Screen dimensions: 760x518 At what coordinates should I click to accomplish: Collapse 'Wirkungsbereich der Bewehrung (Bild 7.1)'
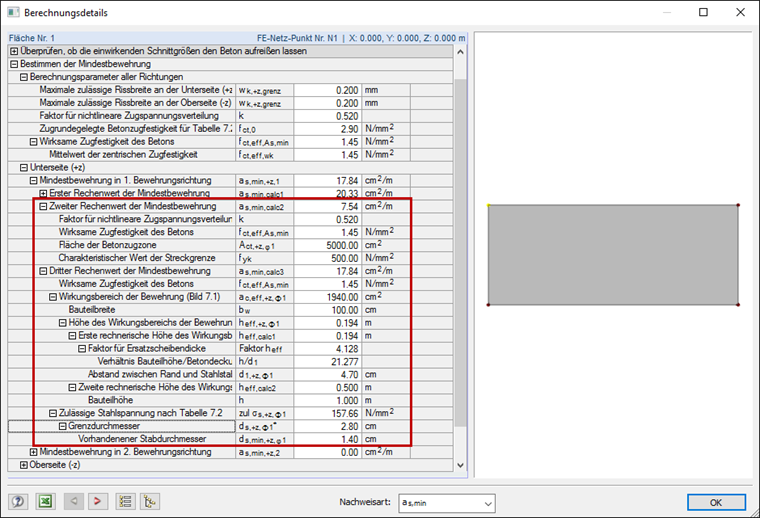[53, 297]
